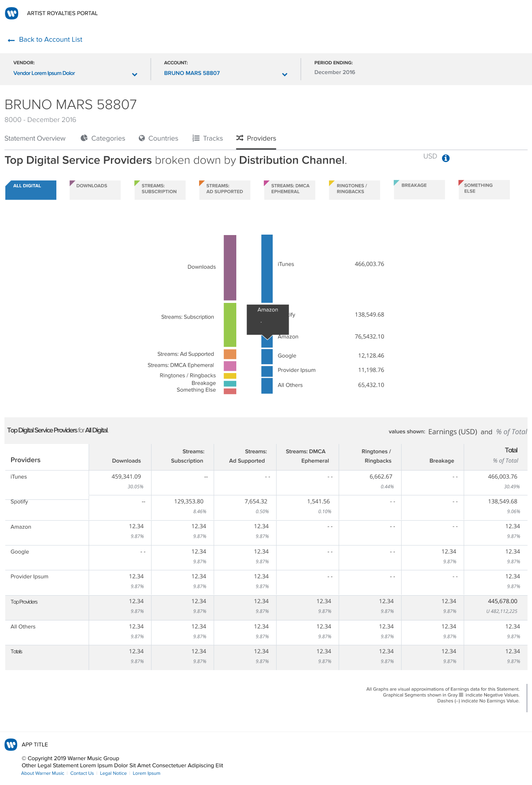
Task: Click the back arrow icon
Action: [x=11, y=40]
